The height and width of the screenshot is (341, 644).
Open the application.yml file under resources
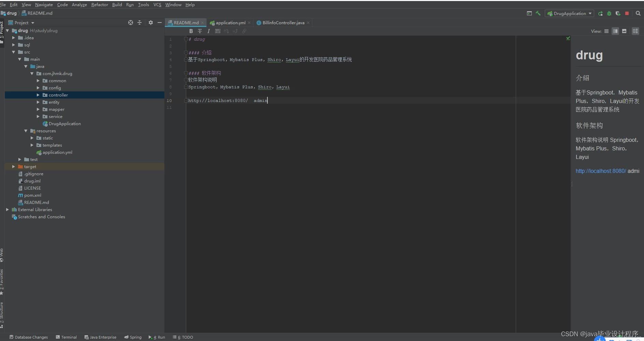pos(57,152)
